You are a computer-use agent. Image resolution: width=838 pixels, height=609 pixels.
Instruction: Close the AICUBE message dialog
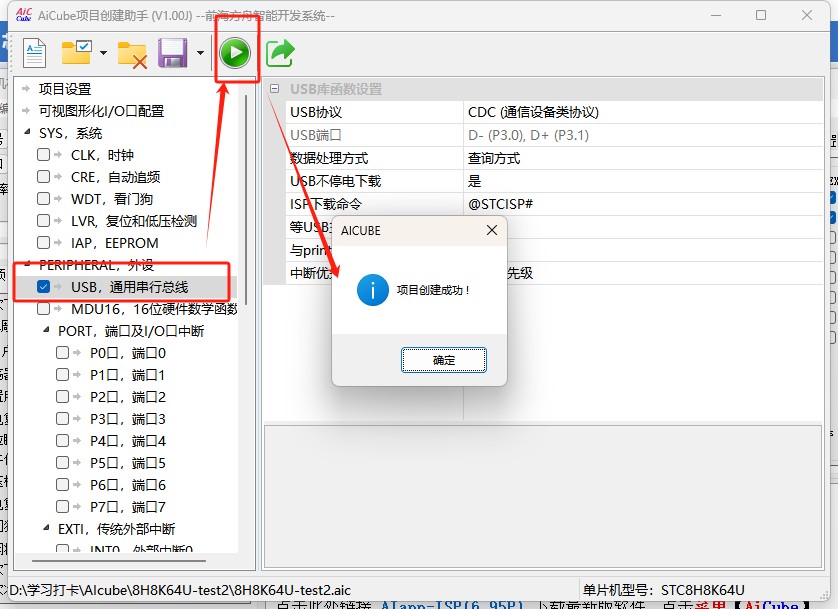coord(492,230)
